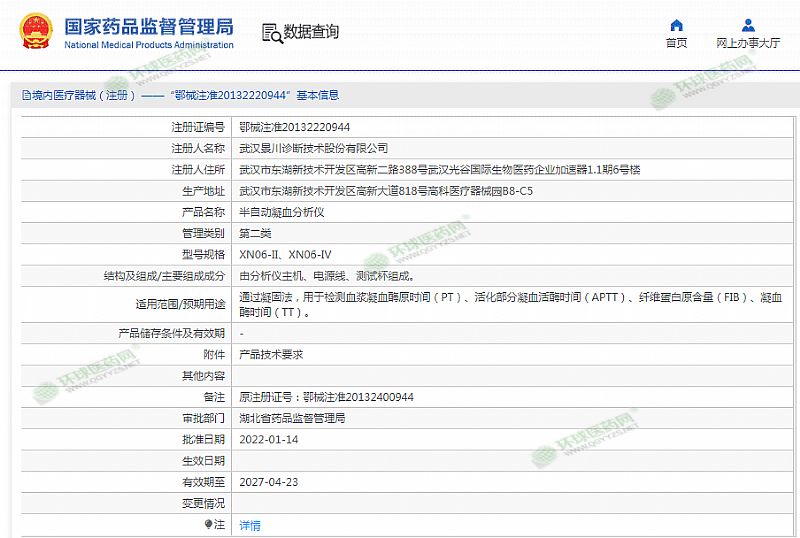Click registration number 鄂械注准20132220944 in table

point(295,127)
